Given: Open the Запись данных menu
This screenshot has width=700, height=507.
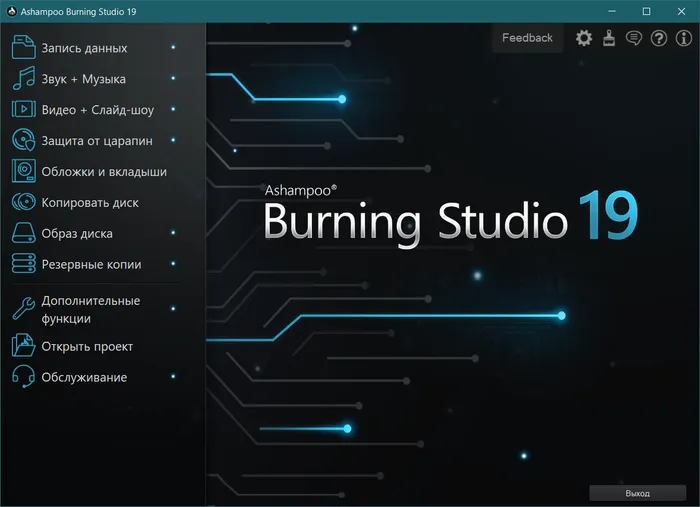Looking at the screenshot, I should [x=85, y=48].
